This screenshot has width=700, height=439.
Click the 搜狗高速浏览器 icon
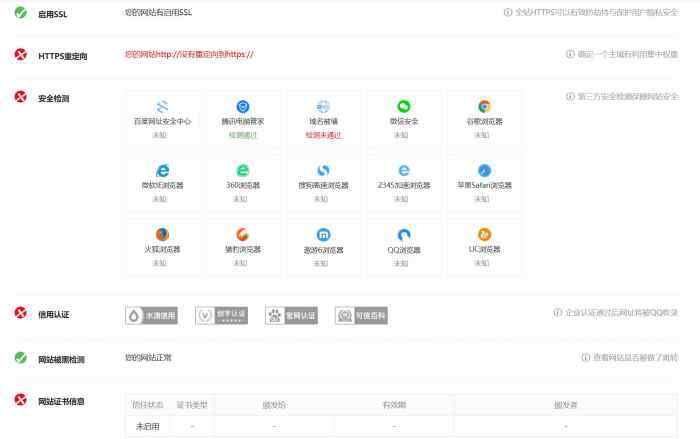323,170
